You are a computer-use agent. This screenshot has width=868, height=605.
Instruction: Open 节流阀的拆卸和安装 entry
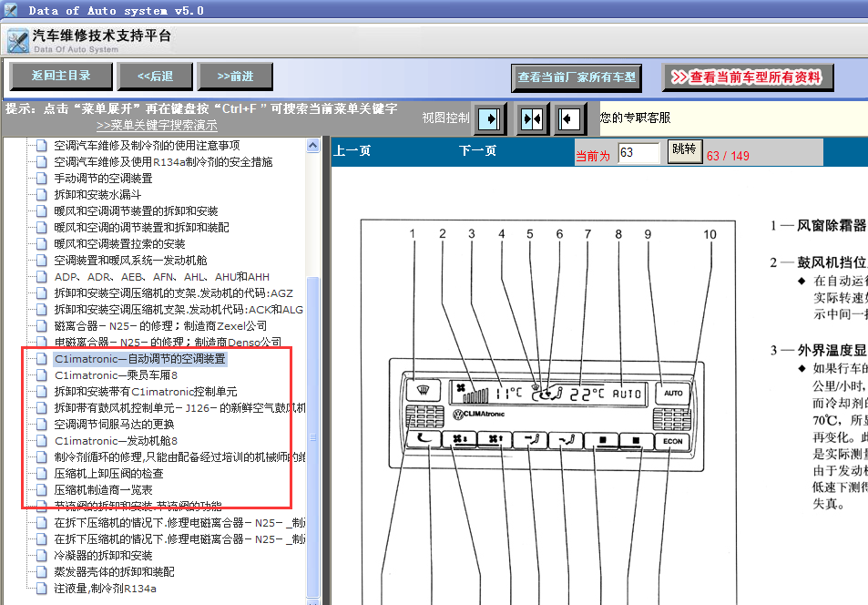[138, 506]
